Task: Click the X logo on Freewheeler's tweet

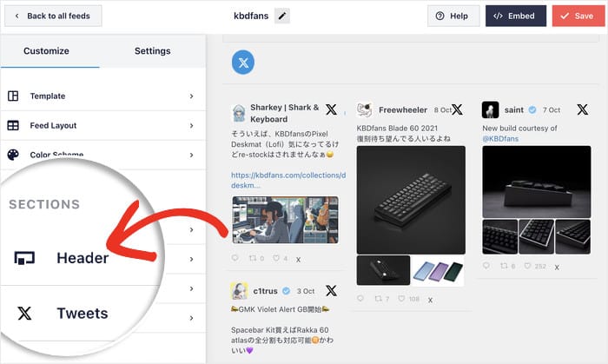Action: click(457, 110)
